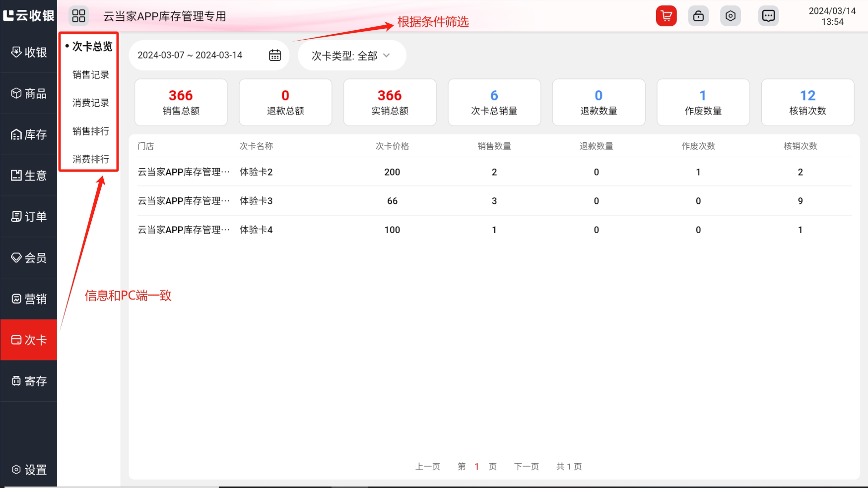Open 设置 settings at sidebar bottom
The width and height of the screenshot is (868, 488).
coord(29,470)
